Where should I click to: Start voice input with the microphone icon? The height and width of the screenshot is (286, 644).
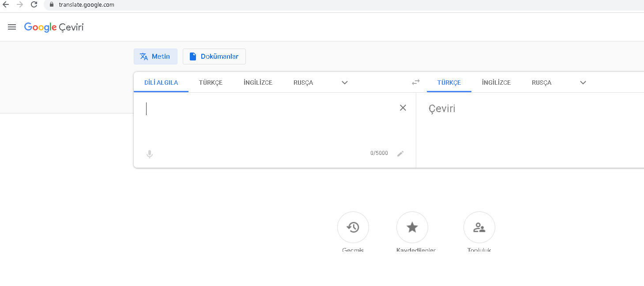coord(150,154)
